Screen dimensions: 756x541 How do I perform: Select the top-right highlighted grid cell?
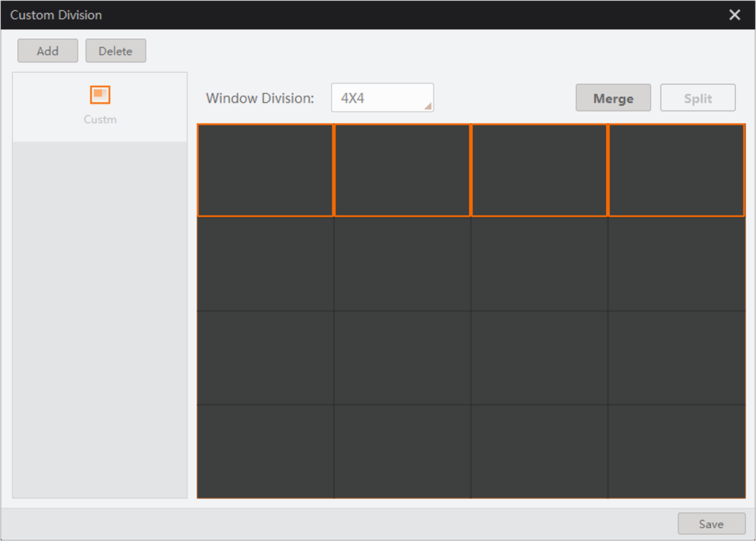pyautogui.click(x=676, y=170)
